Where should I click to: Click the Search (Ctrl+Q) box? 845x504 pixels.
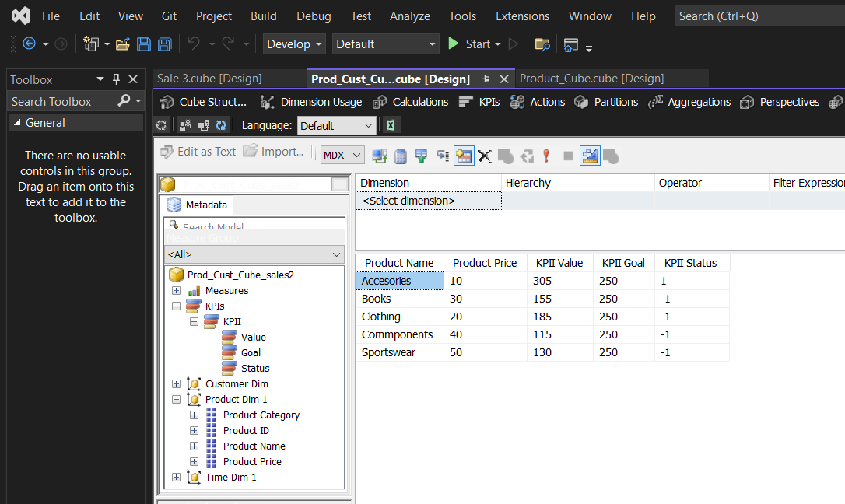click(x=759, y=16)
